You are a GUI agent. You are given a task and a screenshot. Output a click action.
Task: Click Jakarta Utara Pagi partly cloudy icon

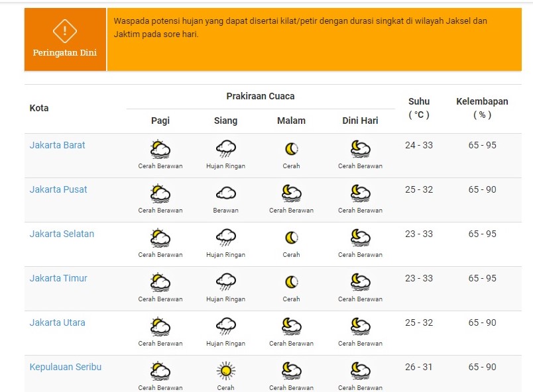(x=160, y=326)
